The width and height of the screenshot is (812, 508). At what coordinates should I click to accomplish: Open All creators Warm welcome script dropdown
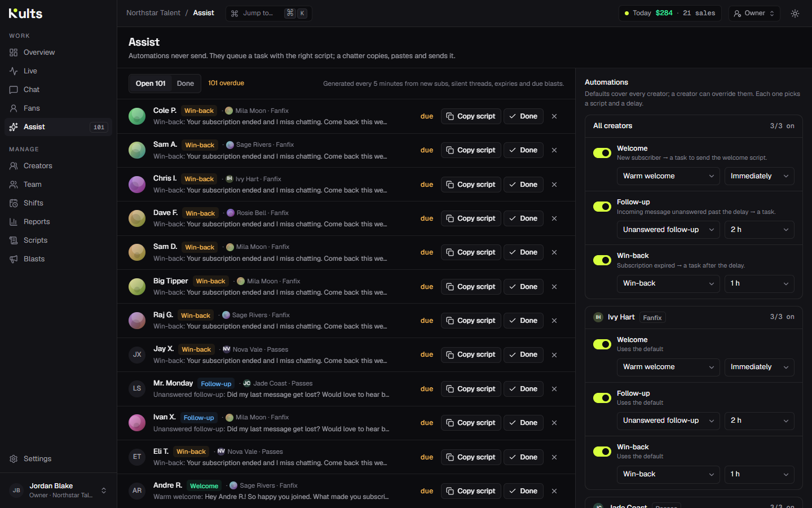(668, 176)
